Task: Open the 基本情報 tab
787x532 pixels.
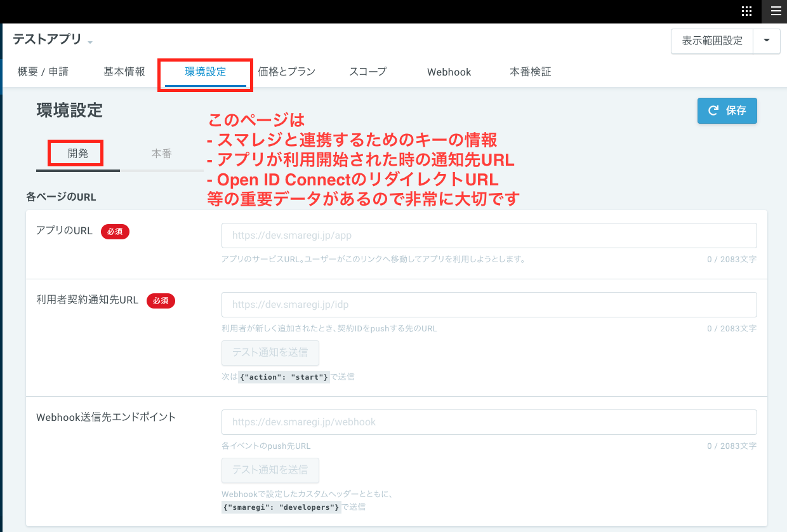Action: [x=124, y=72]
